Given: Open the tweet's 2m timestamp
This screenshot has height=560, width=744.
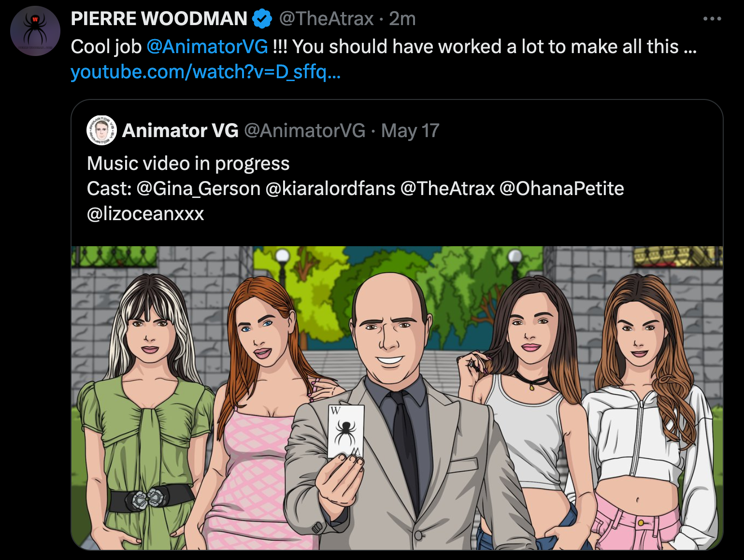Looking at the screenshot, I should [402, 19].
